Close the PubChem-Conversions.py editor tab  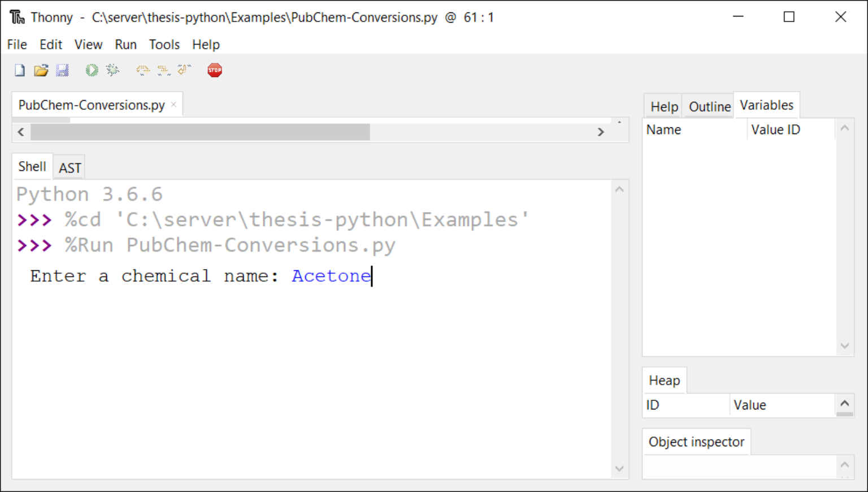173,104
